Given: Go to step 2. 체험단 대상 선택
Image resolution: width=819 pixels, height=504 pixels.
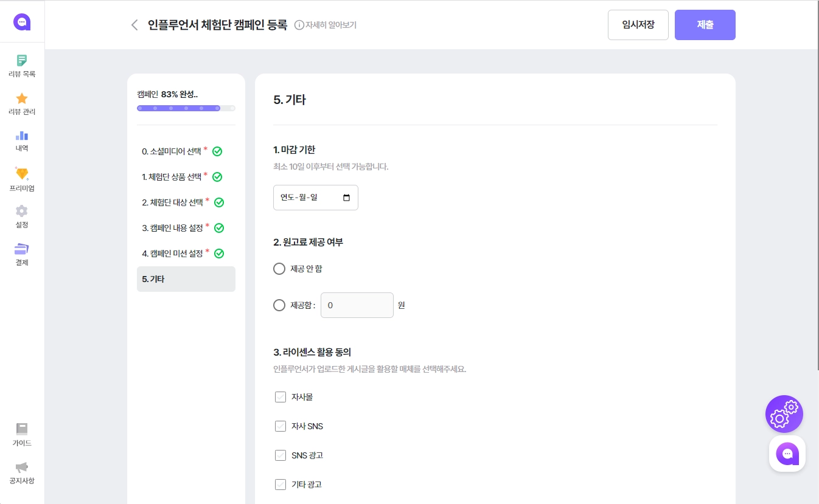Looking at the screenshot, I should click(x=186, y=202).
